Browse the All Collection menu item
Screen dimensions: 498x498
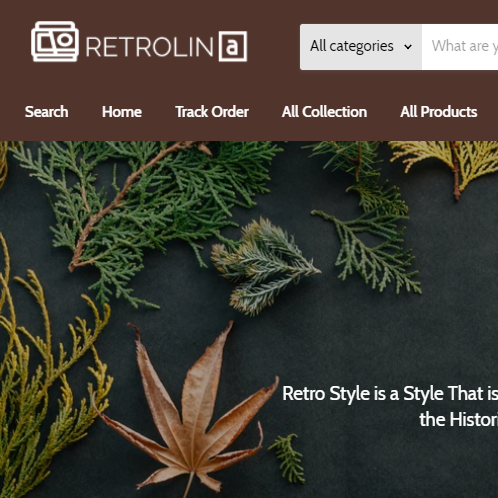point(324,112)
